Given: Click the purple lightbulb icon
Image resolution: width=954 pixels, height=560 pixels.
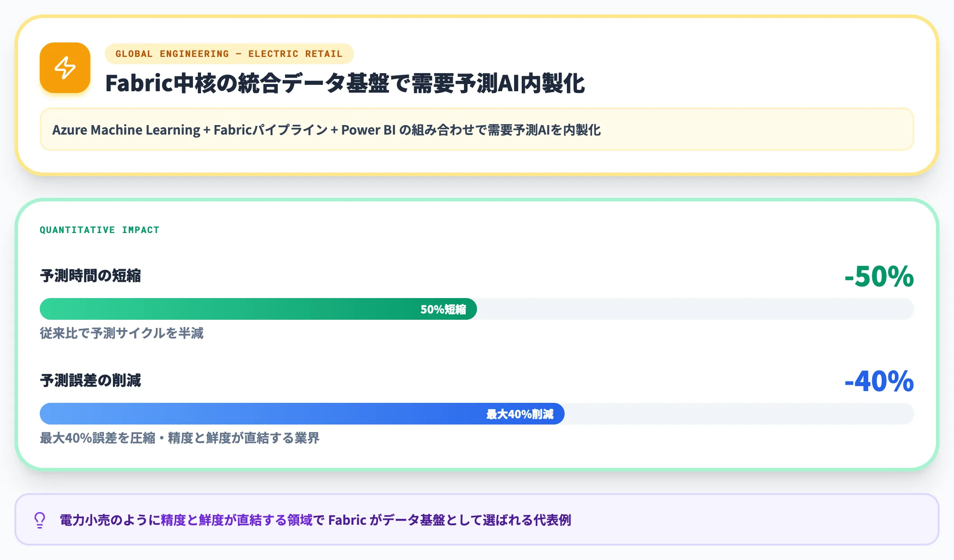Looking at the screenshot, I should coord(40,520).
